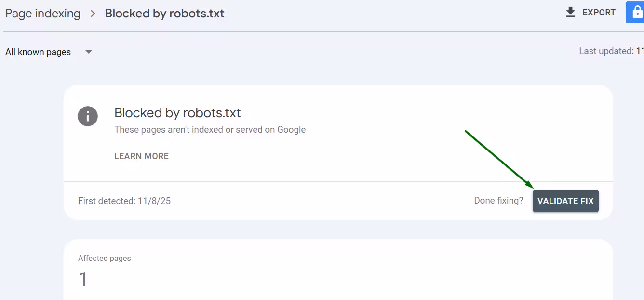The image size is (644, 300).
Task: Navigate back via Page indexing breadcrumb
Action: [x=42, y=13]
